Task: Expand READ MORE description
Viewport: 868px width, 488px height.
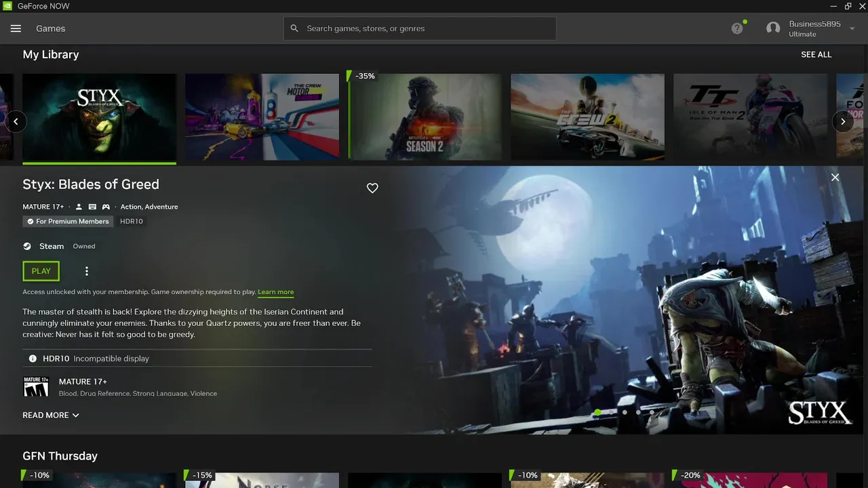Action: (51, 415)
